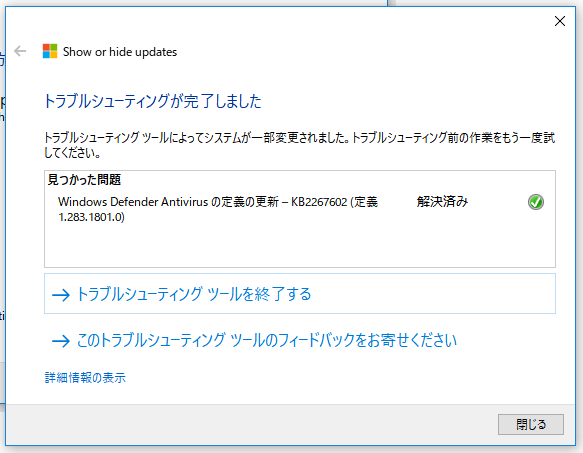Image resolution: width=583 pixels, height=453 pixels.
Task: Click the トラブルシューティングが完了しました heading
Action: click(153, 101)
